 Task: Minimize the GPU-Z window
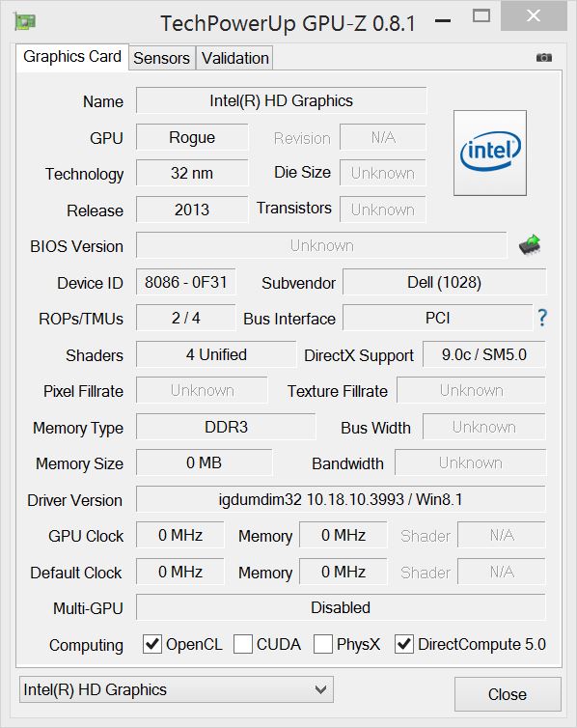(443, 20)
